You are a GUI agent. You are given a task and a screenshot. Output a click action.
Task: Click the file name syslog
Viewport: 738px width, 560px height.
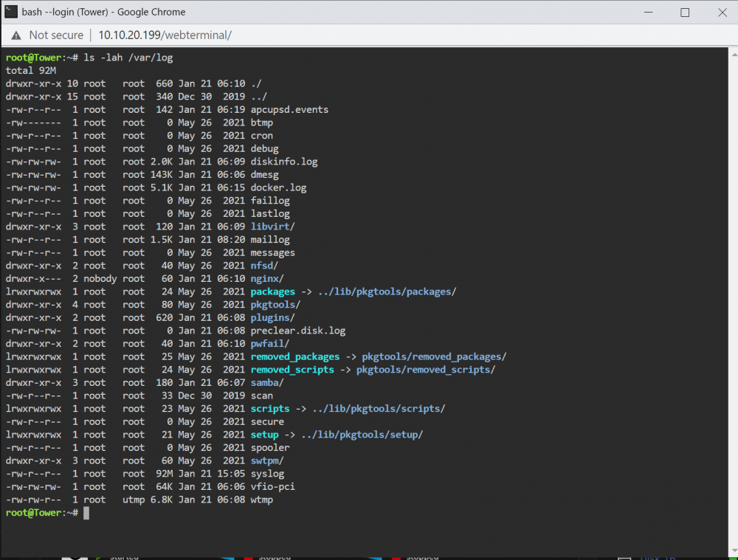click(267, 474)
